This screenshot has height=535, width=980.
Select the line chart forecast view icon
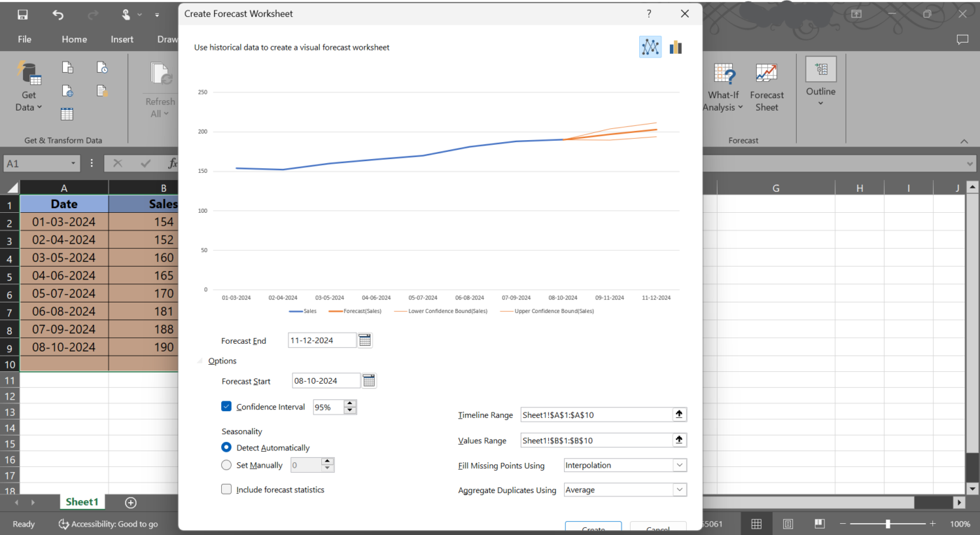(650, 46)
